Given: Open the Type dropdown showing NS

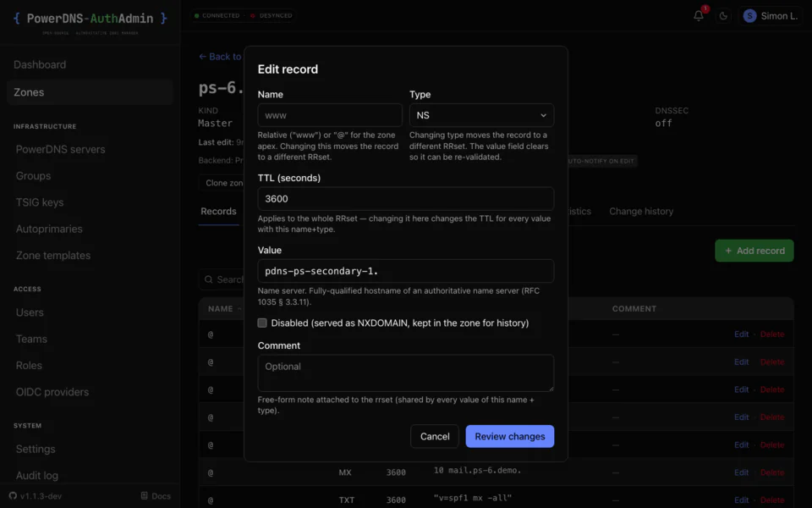Looking at the screenshot, I should click(x=481, y=115).
